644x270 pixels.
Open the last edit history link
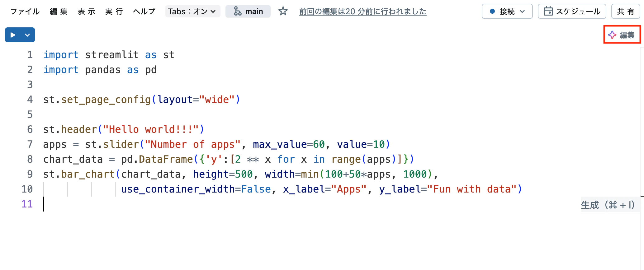(363, 12)
